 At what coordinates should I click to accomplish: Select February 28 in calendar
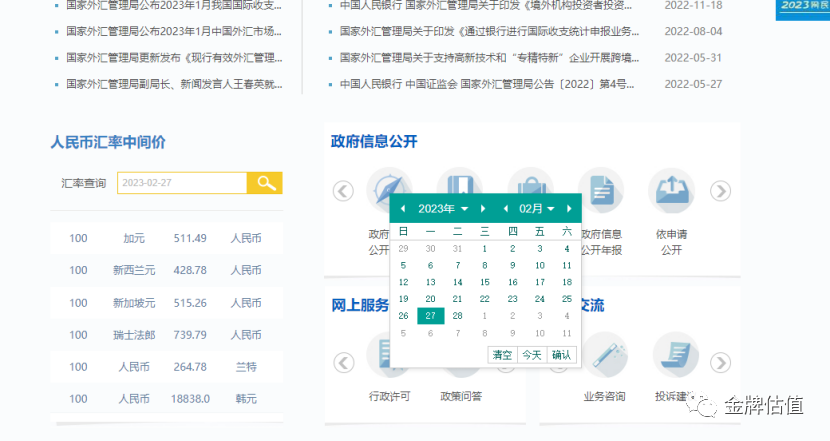pos(457,316)
